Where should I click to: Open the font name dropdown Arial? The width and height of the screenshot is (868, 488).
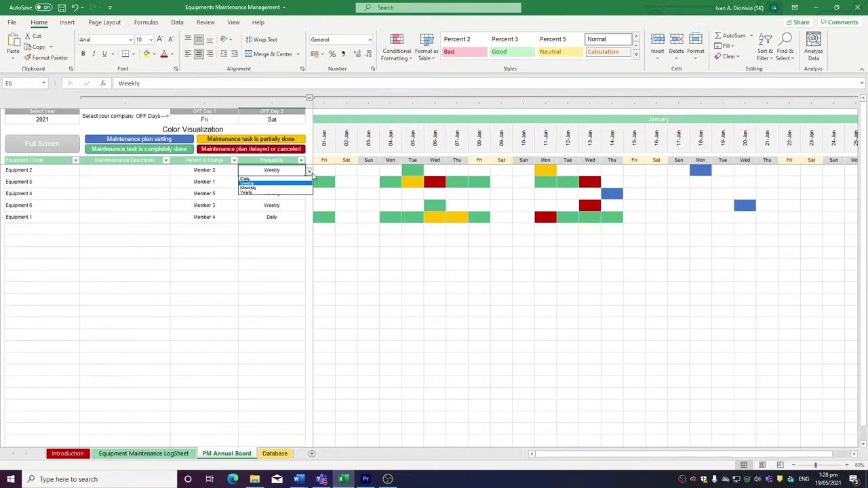point(130,40)
